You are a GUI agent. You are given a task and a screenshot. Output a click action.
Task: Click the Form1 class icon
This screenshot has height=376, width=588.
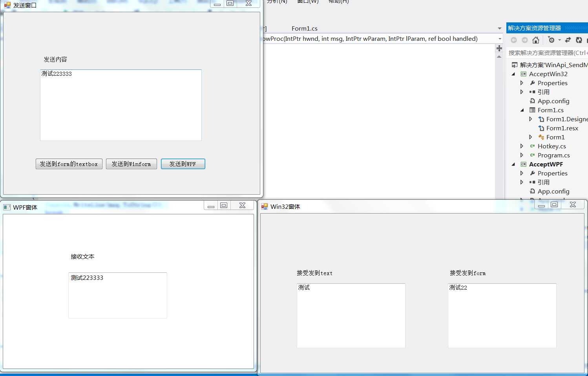pos(541,137)
